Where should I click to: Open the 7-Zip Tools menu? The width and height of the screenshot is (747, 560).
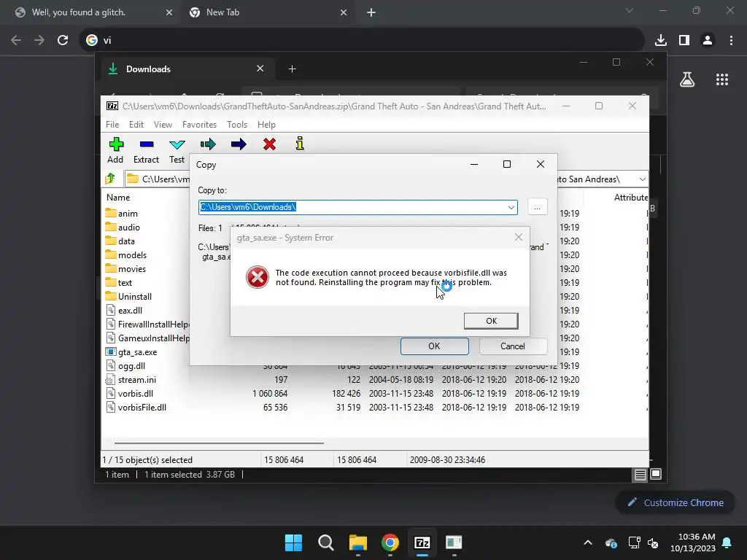(x=237, y=124)
